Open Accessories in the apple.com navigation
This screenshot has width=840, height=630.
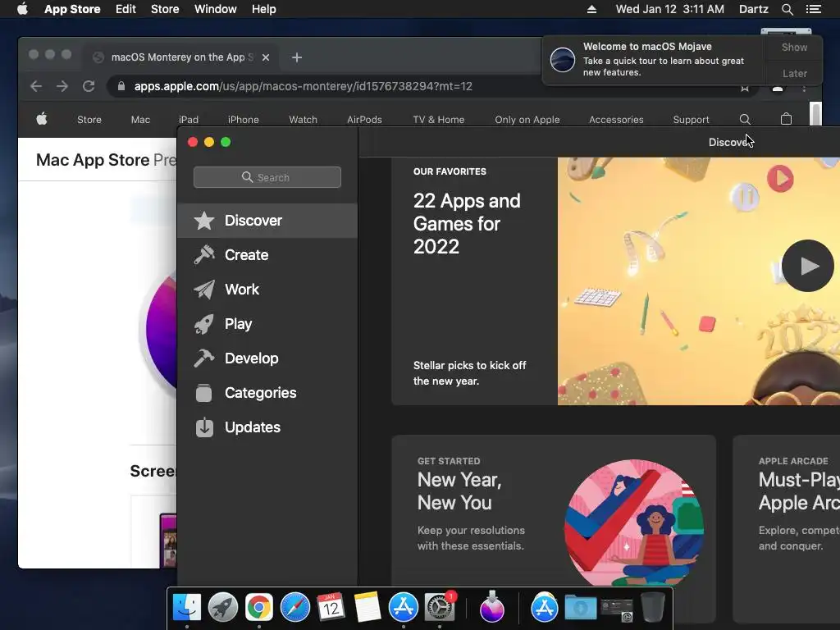616,120
